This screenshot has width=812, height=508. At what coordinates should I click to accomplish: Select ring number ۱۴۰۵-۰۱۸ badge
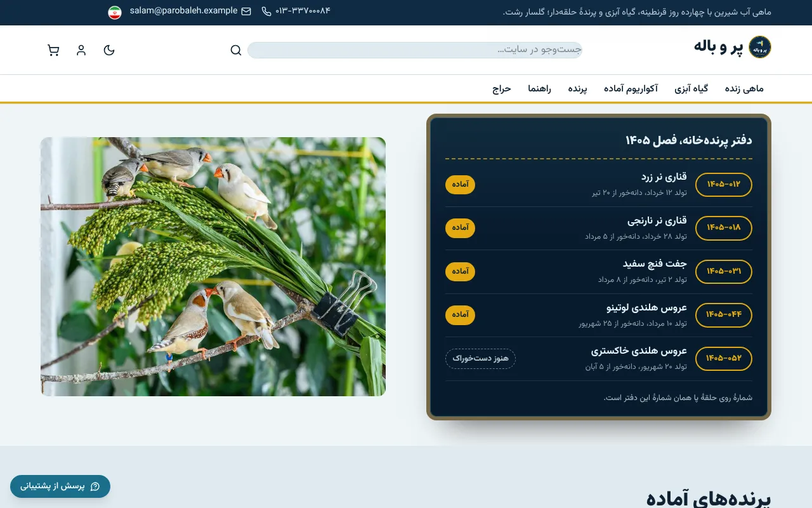click(x=724, y=228)
